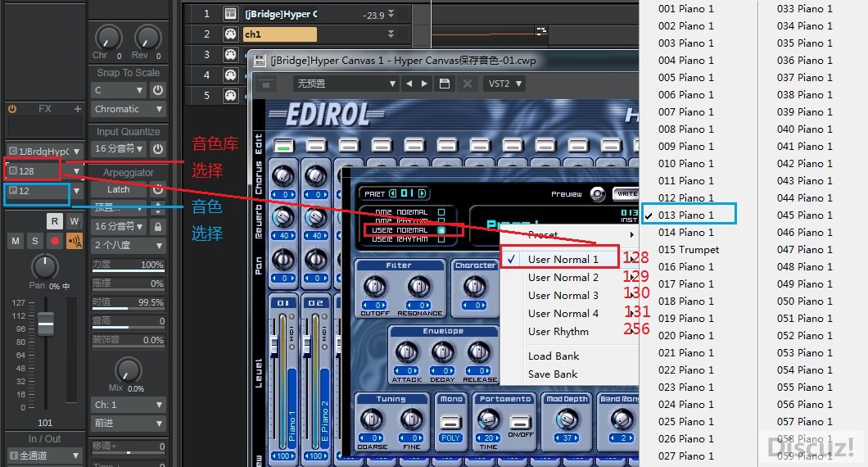Select the GM2 NORMAL bank checkbox
This screenshot has width=868, height=467.
441,212
